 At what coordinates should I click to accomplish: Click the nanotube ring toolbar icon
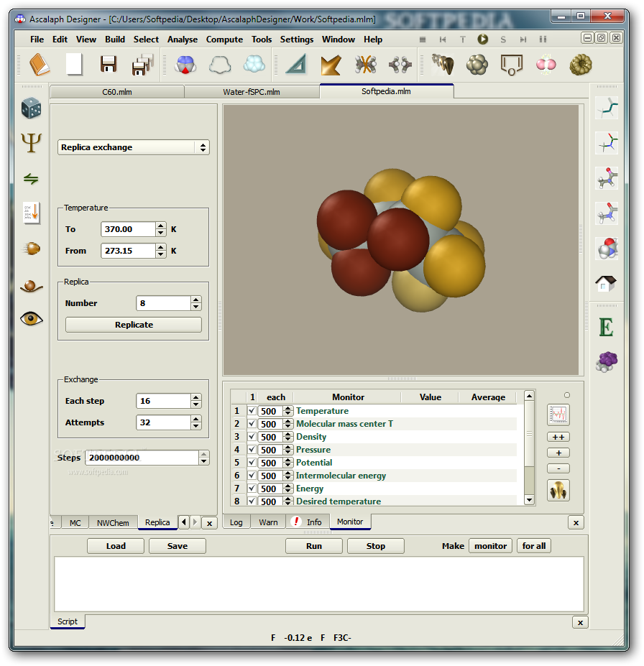[580, 65]
